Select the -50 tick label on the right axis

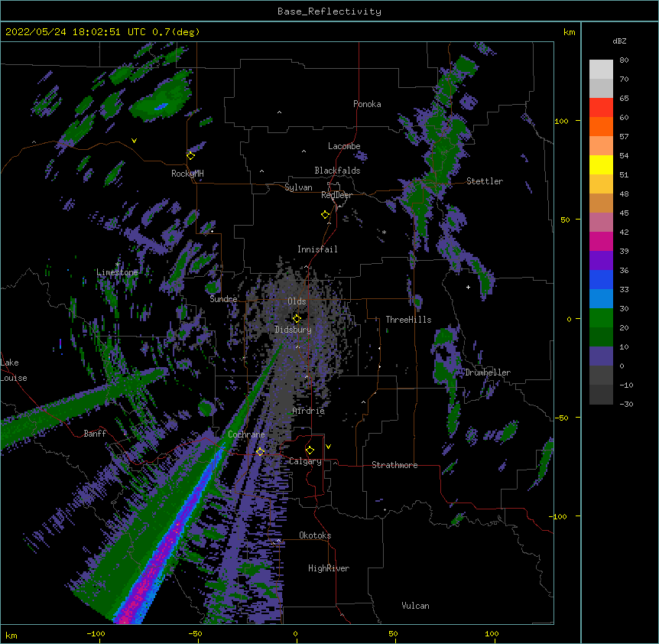coord(561,418)
